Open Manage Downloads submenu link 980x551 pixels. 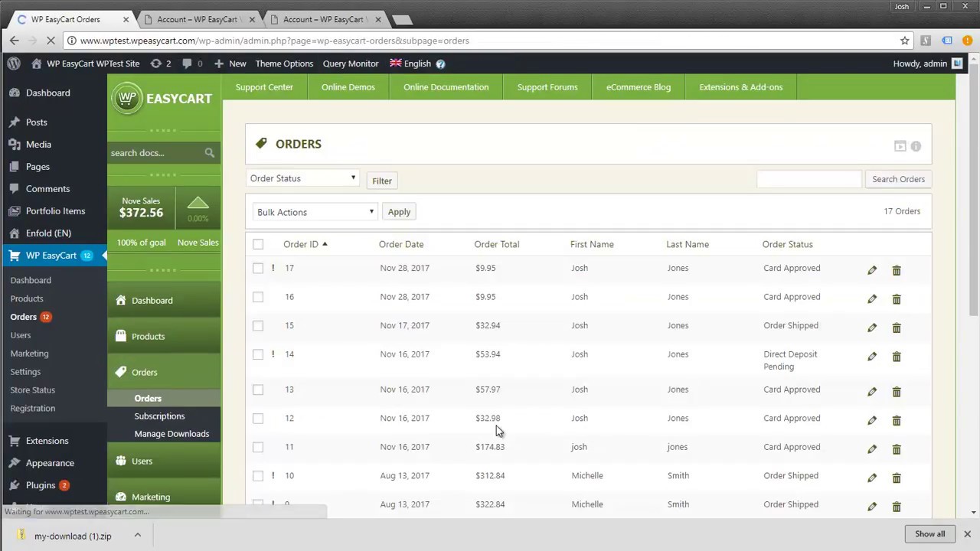[171, 434]
